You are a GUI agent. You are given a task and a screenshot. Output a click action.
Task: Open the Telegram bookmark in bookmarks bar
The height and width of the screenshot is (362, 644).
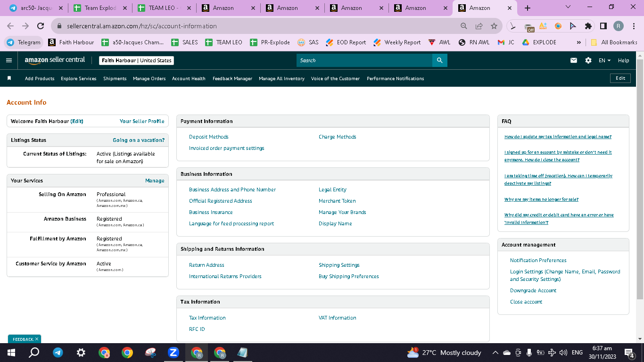[24, 42]
